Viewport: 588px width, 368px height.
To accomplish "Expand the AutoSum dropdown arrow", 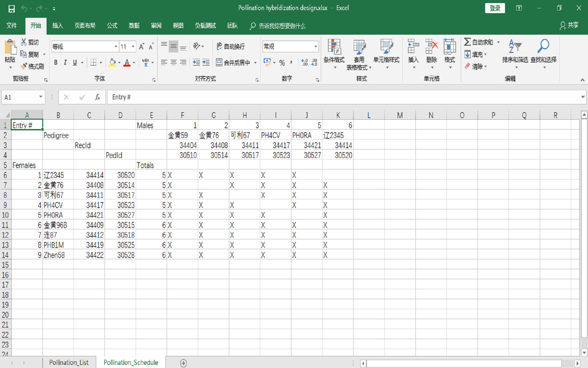I will coord(498,42).
